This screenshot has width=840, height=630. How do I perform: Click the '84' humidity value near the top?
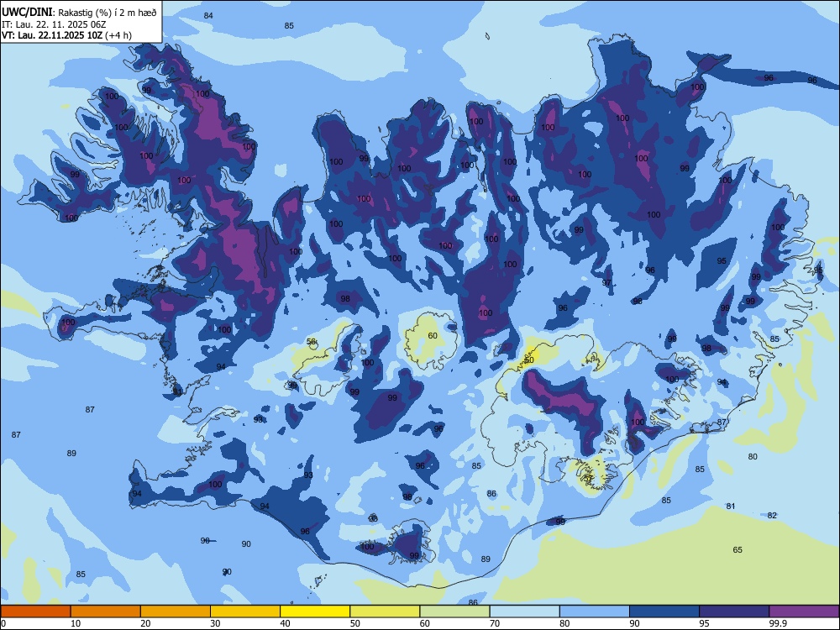pos(208,15)
